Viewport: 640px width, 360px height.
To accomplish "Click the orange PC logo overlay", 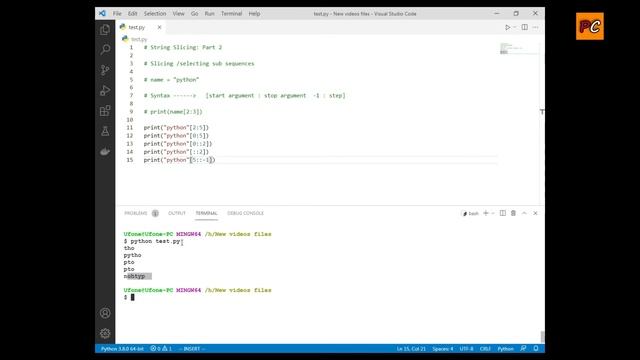I will click(x=590, y=27).
